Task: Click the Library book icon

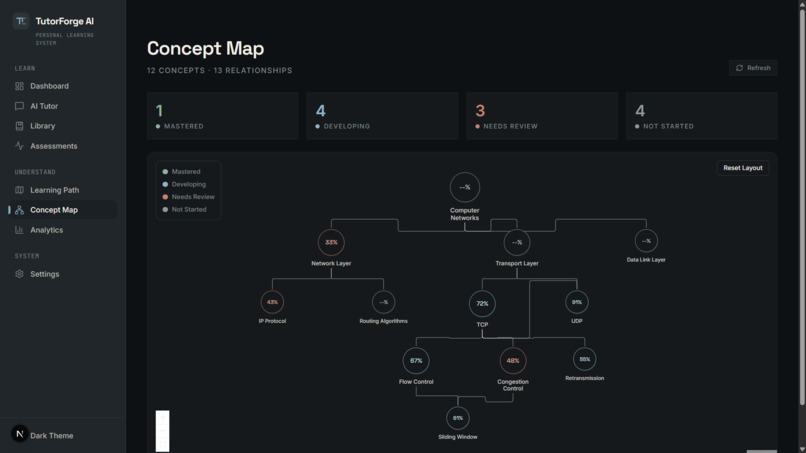Action: 19,126
